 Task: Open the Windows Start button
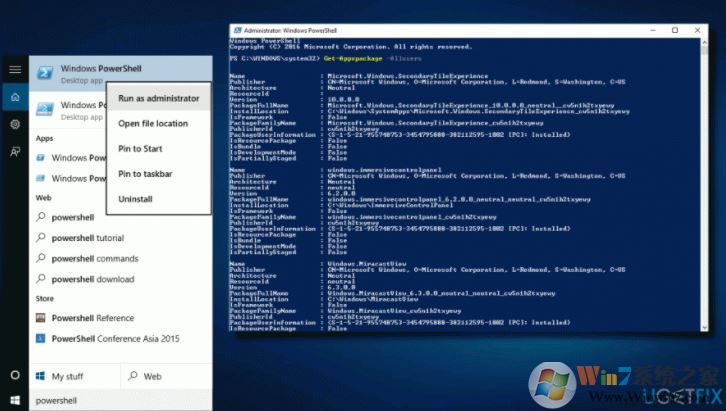(15, 400)
